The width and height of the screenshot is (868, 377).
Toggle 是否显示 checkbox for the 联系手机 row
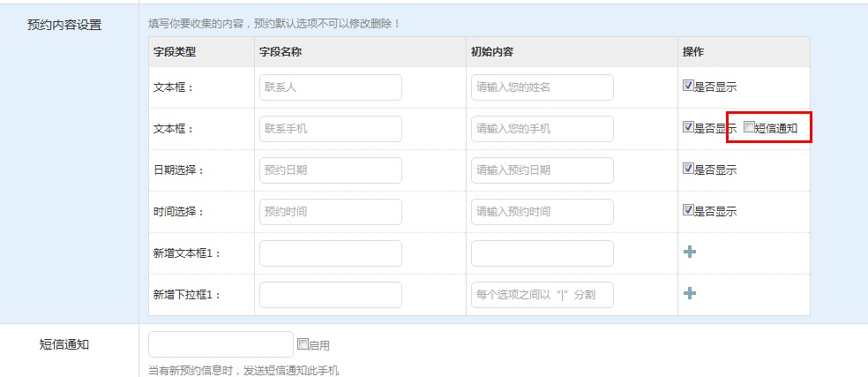(688, 127)
